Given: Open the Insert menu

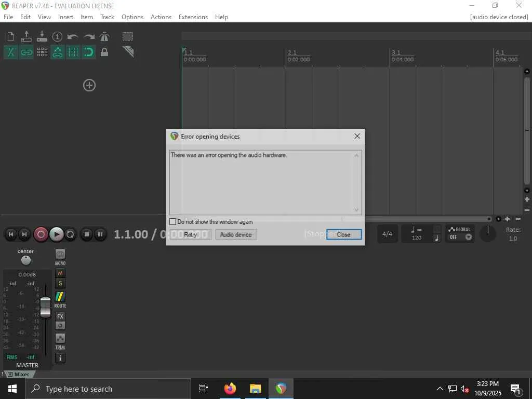Looking at the screenshot, I should [65, 17].
